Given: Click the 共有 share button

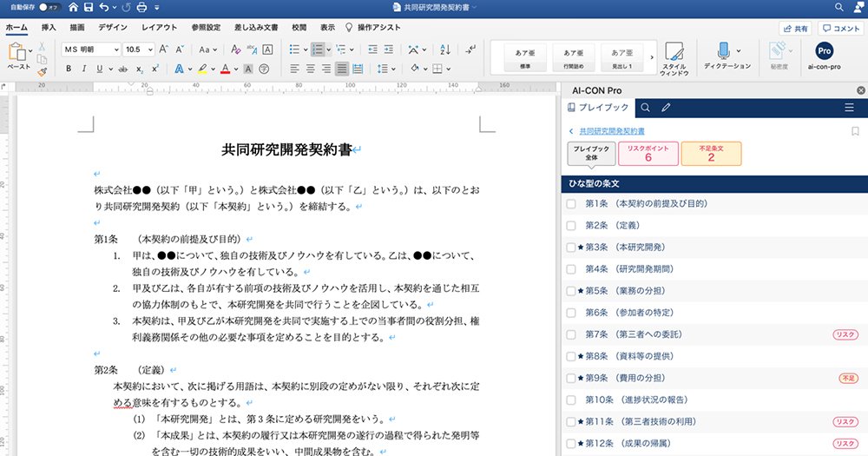Looking at the screenshot, I should click(795, 29).
